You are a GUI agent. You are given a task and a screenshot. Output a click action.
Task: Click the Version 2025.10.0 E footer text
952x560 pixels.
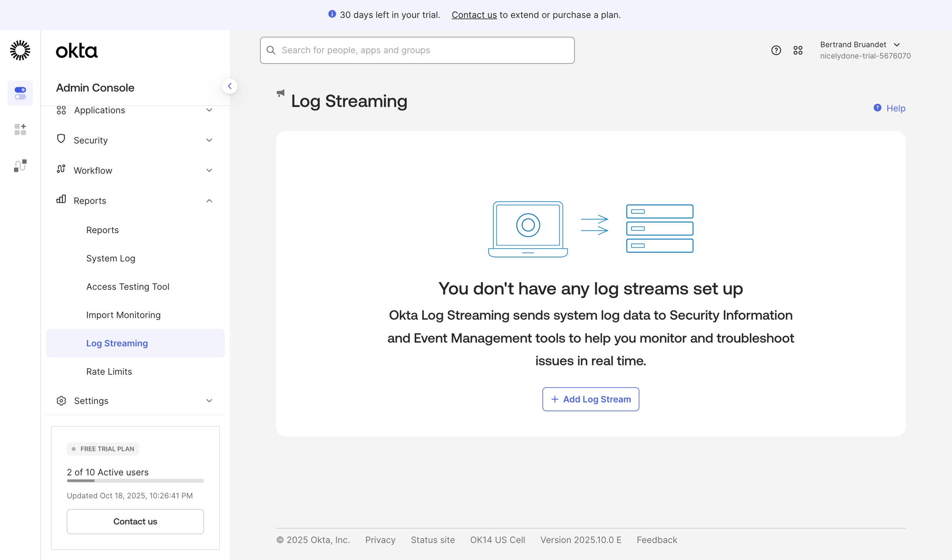click(x=581, y=540)
